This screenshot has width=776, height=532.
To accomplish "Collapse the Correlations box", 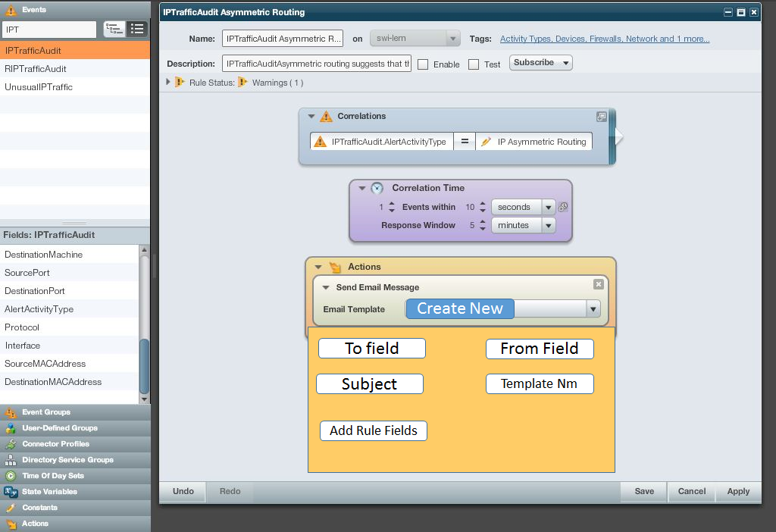I will 311,116.
